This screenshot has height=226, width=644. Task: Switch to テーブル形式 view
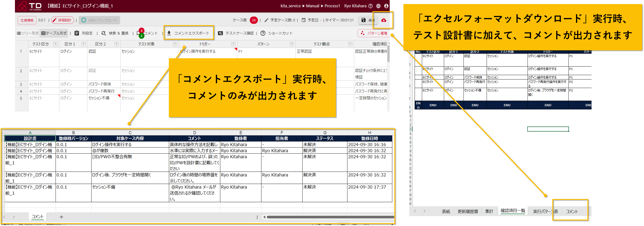point(54,33)
